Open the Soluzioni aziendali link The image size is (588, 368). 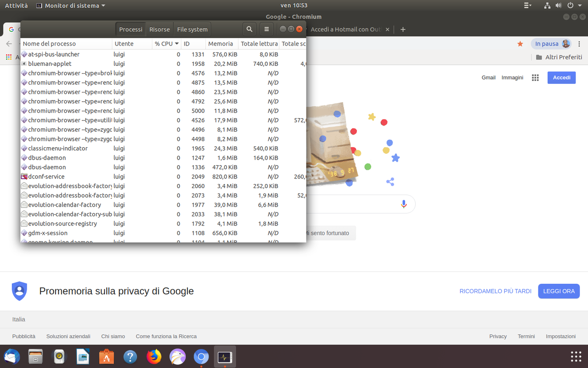pos(68,336)
